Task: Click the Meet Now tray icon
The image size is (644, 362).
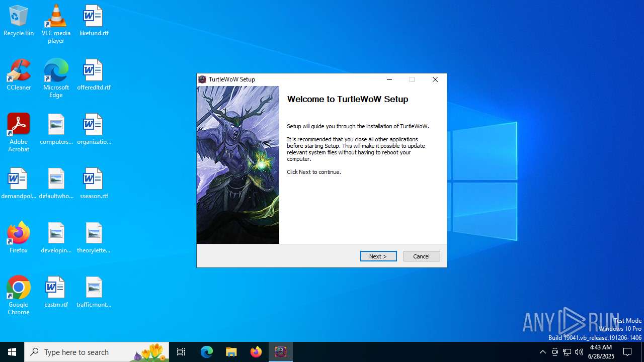Action: 555,352
